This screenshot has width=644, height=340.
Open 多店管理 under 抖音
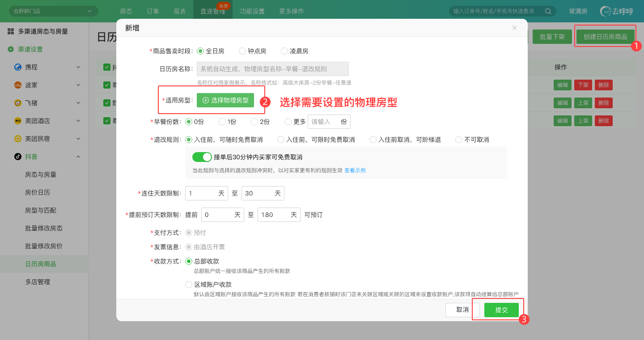coord(38,282)
